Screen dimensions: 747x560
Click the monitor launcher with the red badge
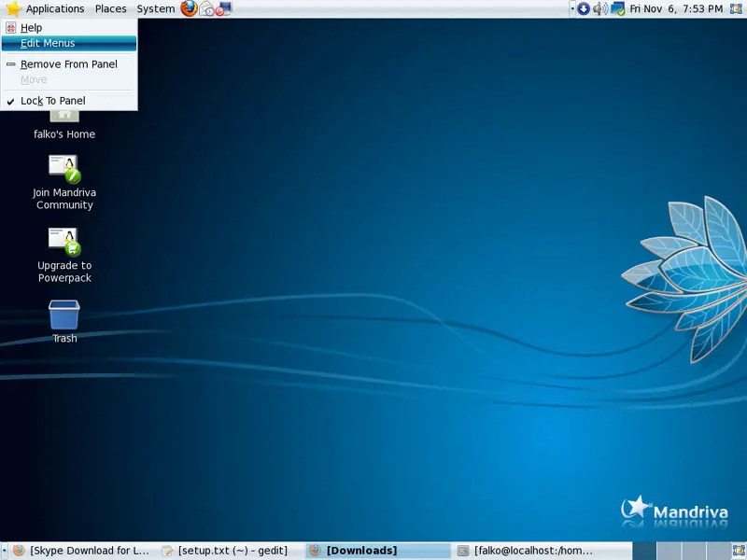point(223,8)
